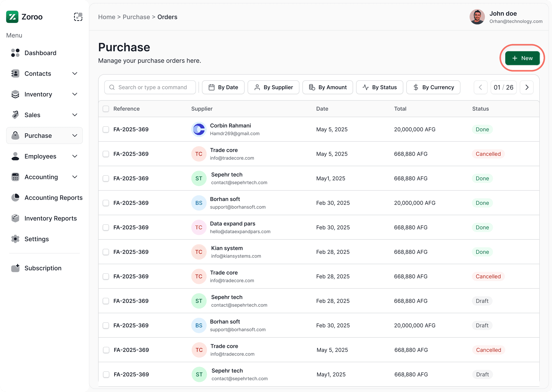This screenshot has width=552, height=392.
Task: Check the checkbox for Corbin Rahmani's order
Action: [x=106, y=130]
